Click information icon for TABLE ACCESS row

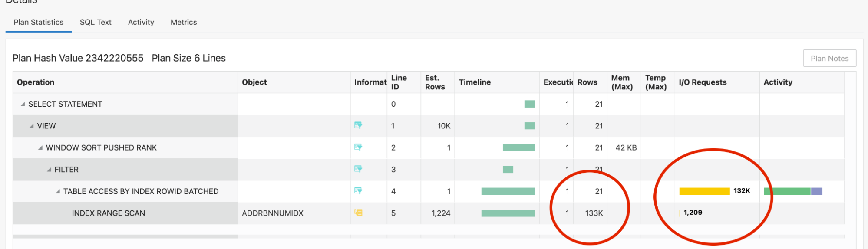[358, 190]
